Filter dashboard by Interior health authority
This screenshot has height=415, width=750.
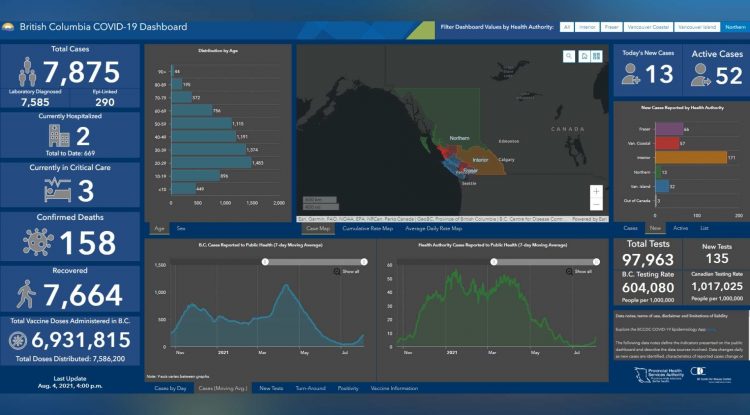(588, 27)
